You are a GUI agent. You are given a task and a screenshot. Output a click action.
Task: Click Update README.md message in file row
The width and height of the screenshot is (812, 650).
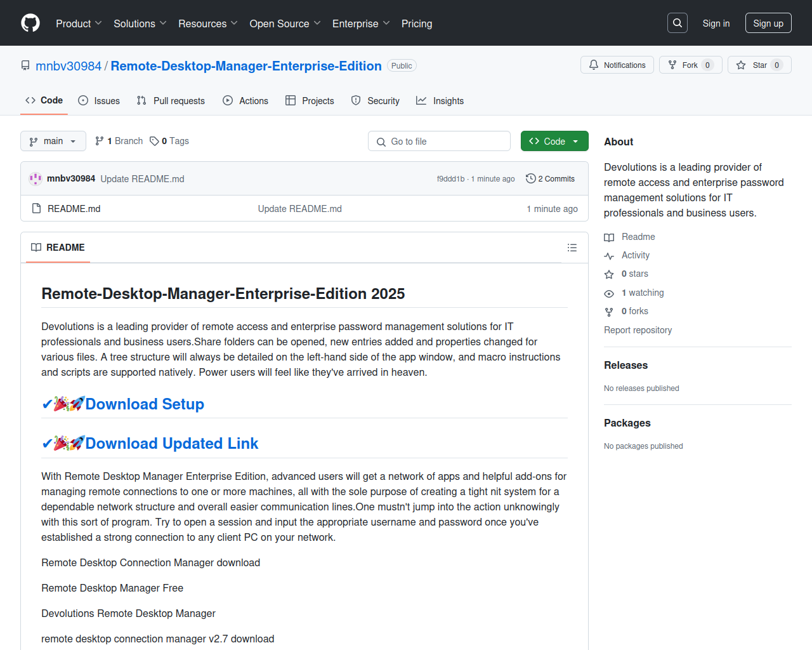299,209
